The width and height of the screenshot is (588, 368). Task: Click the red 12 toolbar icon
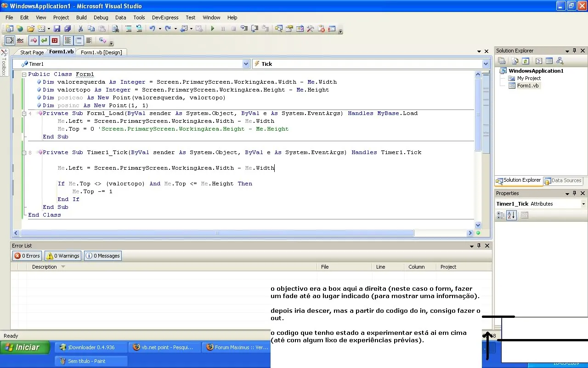coord(55,40)
